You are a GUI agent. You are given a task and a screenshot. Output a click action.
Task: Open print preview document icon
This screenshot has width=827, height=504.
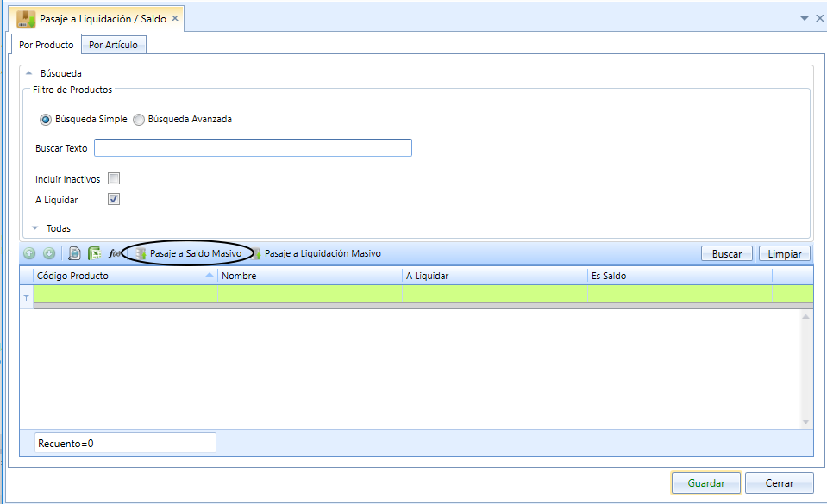click(x=74, y=253)
